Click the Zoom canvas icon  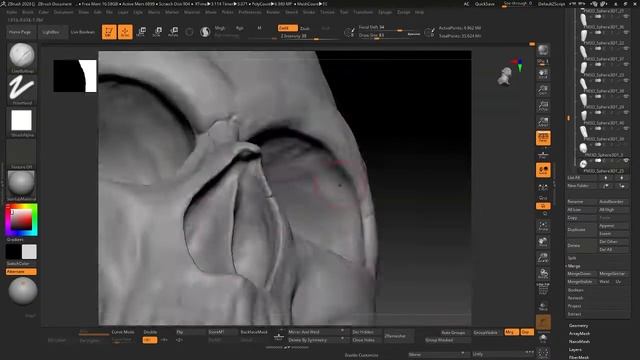(543, 90)
